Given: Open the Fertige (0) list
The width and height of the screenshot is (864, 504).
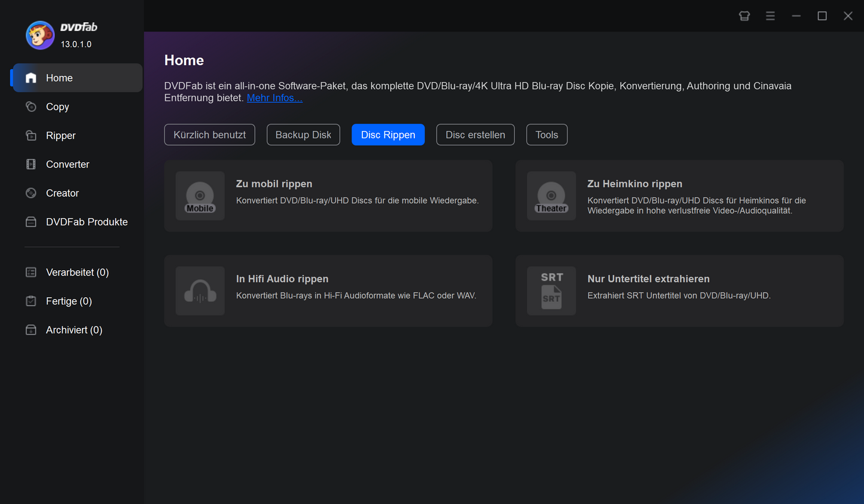Looking at the screenshot, I should (x=68, y=301).
